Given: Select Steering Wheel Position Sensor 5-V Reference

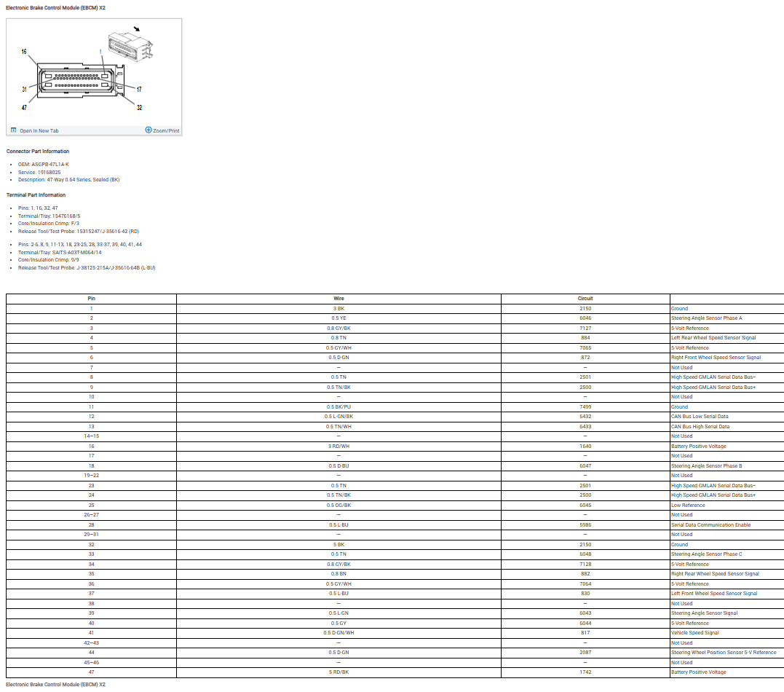Looking at the screenshot, I should pos(723,653).
